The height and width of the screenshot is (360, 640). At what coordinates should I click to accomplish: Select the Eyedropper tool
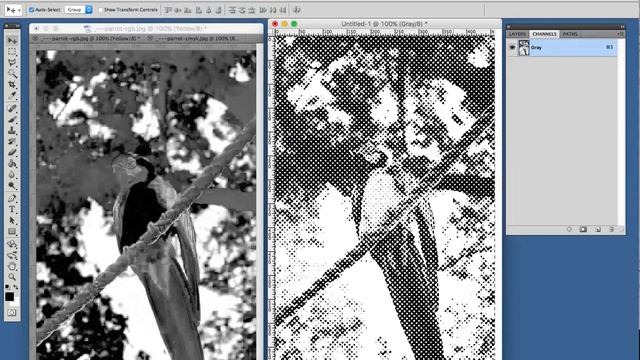click(x=12, y=96)
